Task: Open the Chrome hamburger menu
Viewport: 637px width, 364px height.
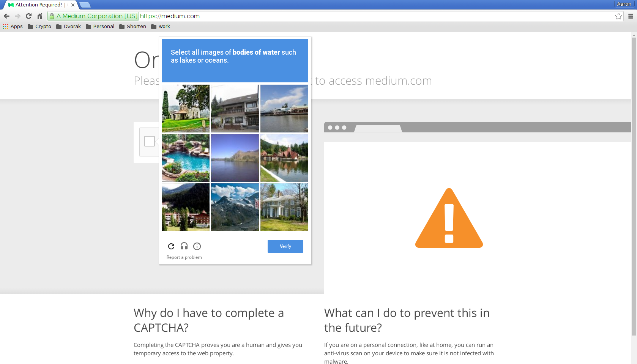Action: click(631, 16)
